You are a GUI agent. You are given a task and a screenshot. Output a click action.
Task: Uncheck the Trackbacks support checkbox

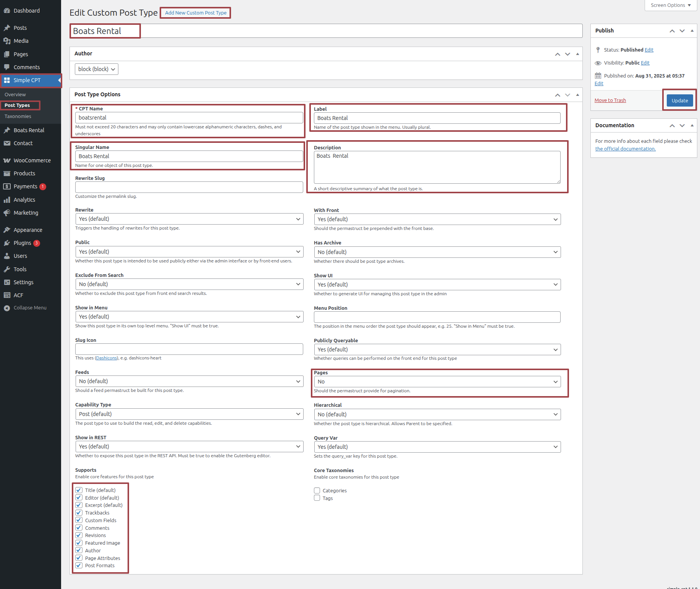pyautogui.click(x=79, y=513)
